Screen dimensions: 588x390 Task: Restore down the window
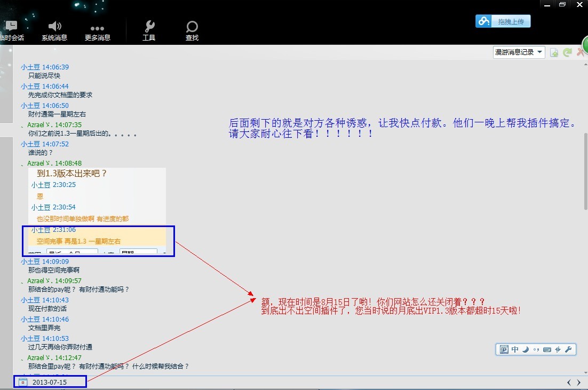tap(562, 4)
